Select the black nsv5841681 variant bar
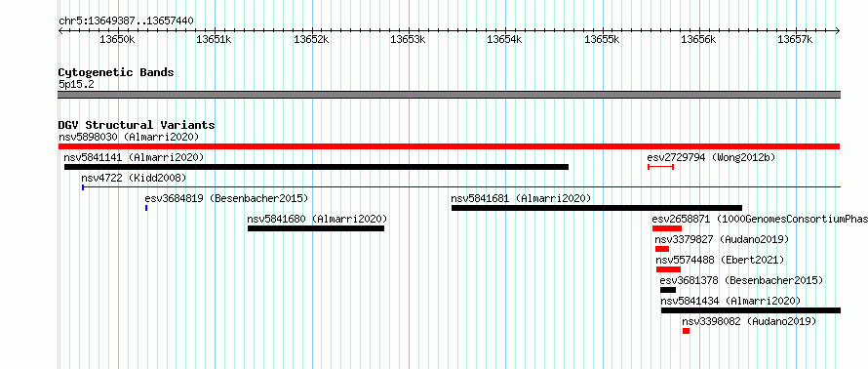This screenshot has height=369, width=868. tap(597, 208)
